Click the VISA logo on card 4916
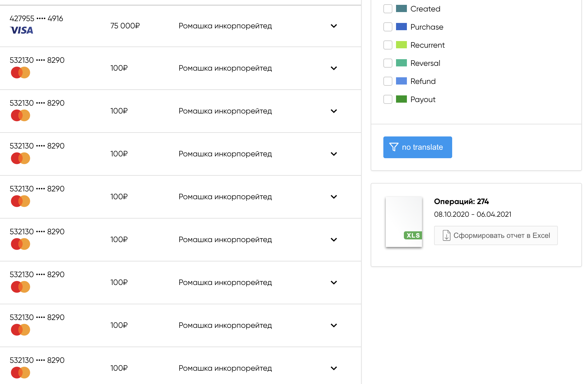This screenshot has width=588, height=384. click(21, 30)
